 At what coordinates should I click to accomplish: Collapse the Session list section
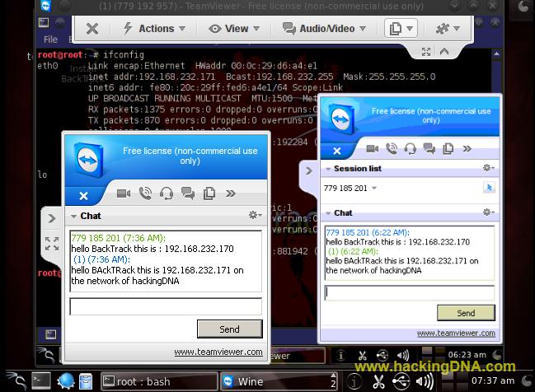point(328,169)
